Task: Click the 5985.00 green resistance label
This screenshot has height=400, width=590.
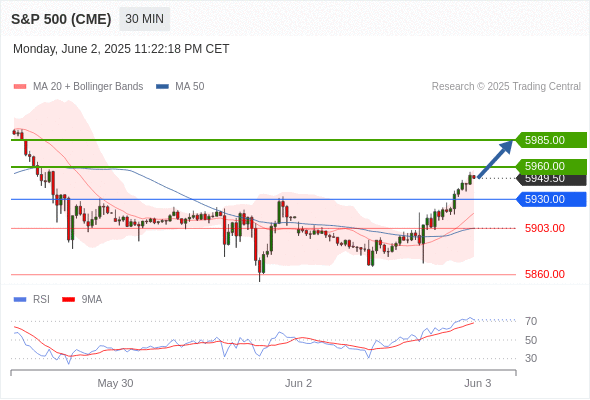Action: (x=551, y=140)
